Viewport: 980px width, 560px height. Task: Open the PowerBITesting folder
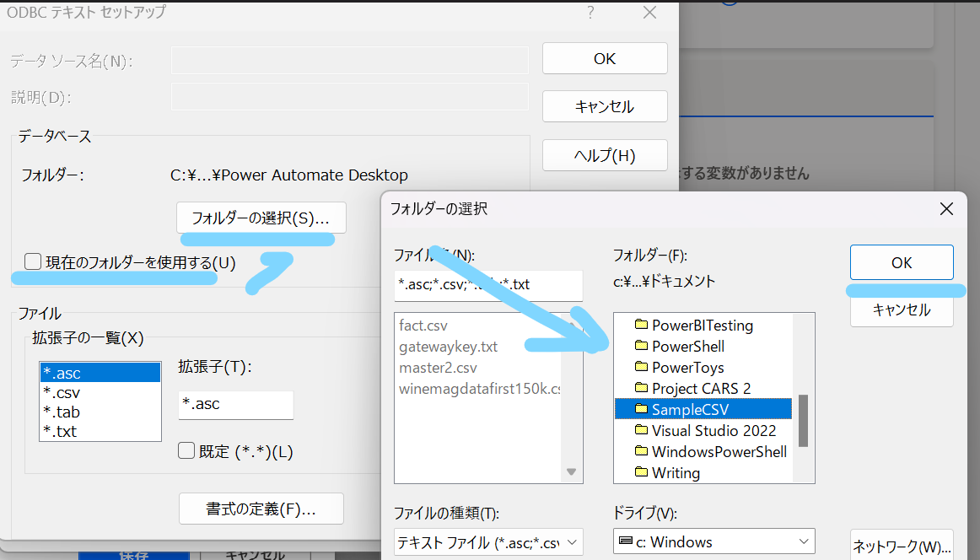point(703,326)
